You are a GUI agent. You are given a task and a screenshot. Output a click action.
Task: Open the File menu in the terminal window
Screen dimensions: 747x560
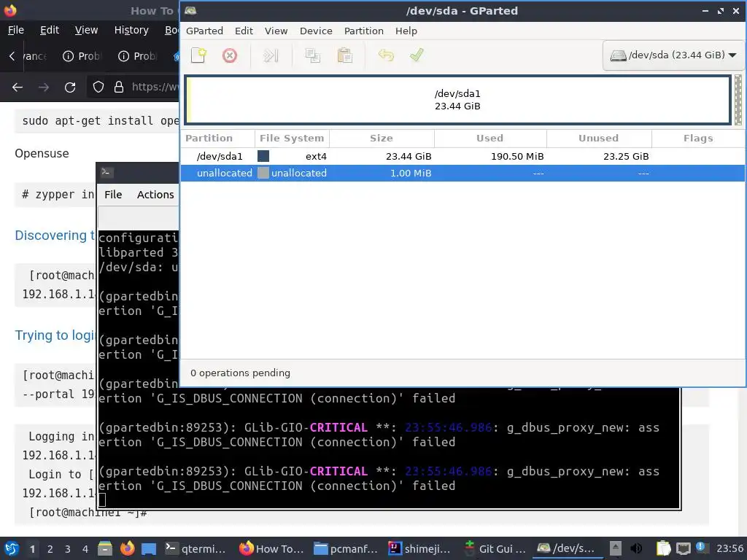113,195
